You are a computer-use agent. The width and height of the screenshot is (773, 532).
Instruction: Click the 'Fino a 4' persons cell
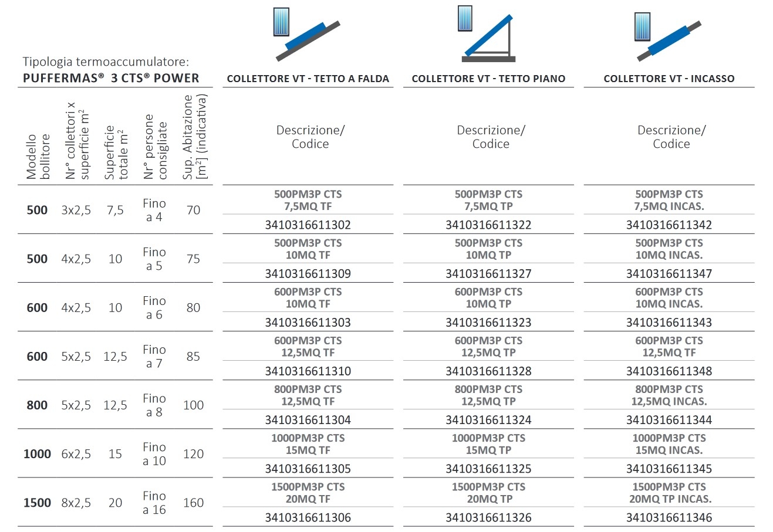click(154, 210)
